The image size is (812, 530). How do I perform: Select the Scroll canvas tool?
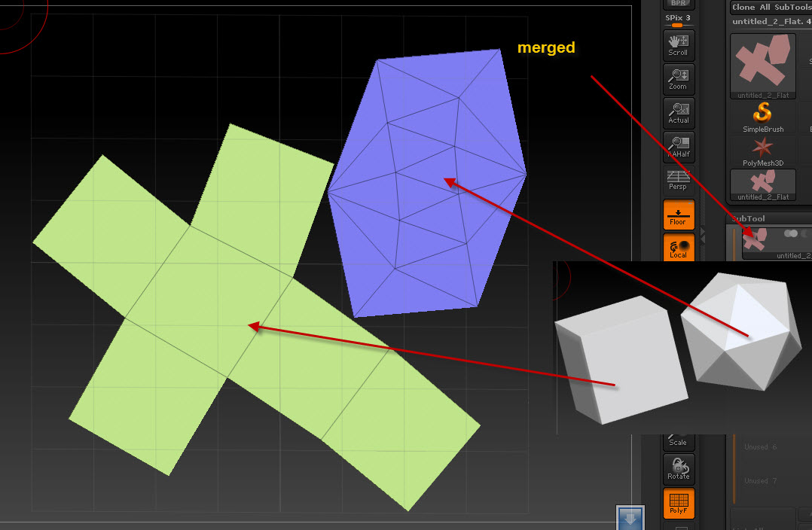tap(679, 45)
